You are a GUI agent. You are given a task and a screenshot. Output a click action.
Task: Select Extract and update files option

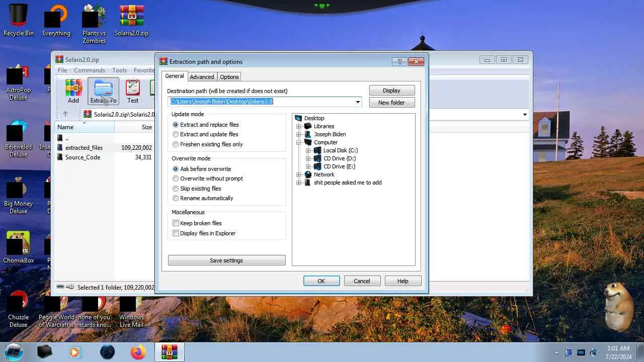tap(176, 134)
